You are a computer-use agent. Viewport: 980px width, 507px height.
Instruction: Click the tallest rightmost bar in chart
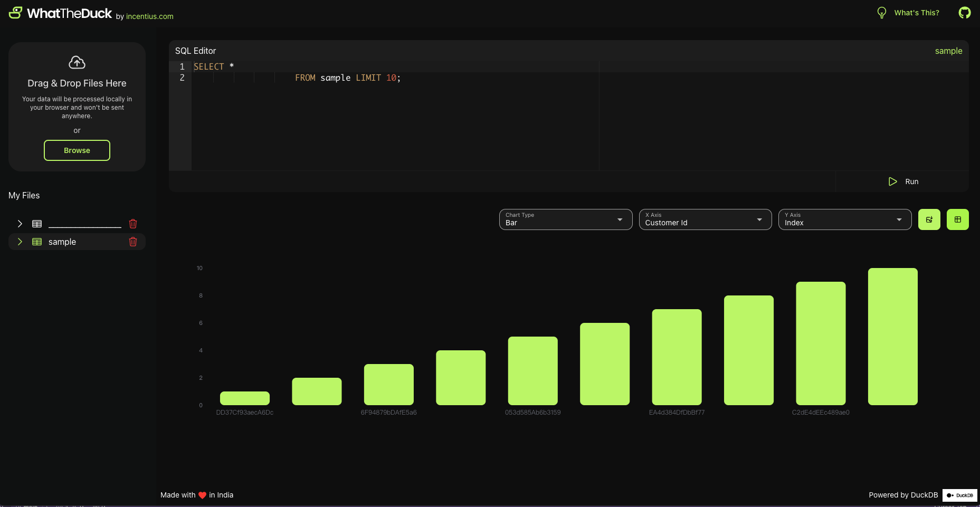893,337
